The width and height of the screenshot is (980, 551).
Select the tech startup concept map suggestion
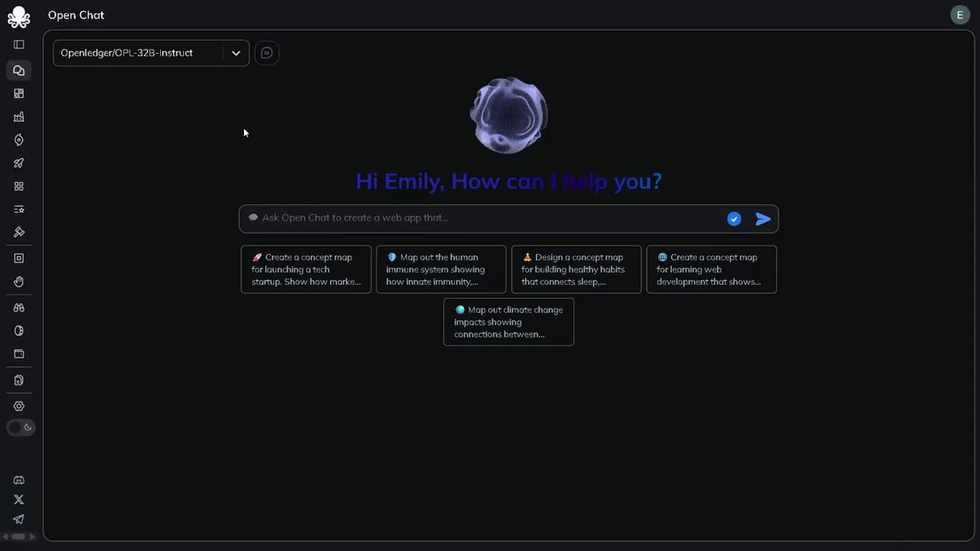[x=306, y=269]
